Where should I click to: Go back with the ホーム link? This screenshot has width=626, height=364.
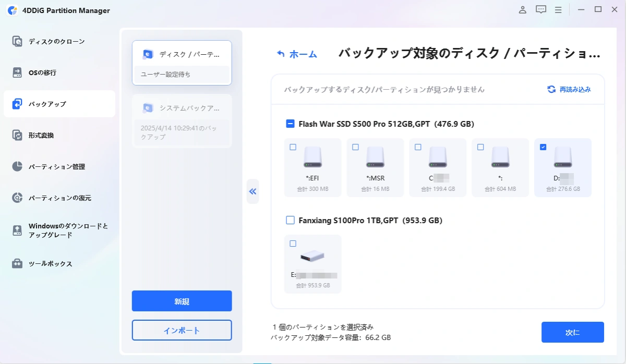click(303, 54)
